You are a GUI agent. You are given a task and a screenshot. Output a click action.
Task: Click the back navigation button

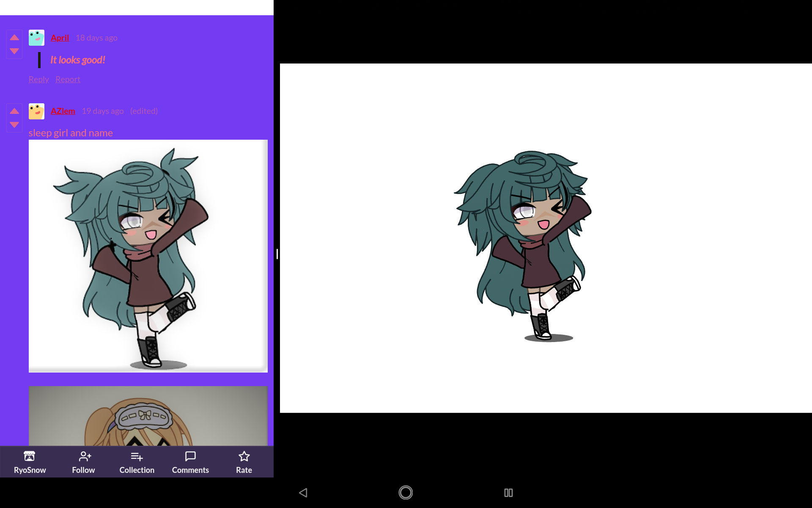tap(303, 492)
